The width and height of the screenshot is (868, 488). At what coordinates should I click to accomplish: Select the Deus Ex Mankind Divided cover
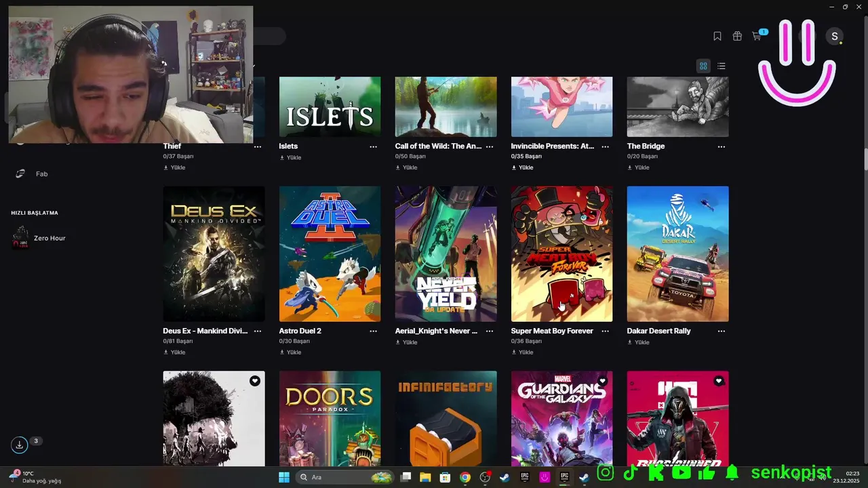click(x=214, y=254)
